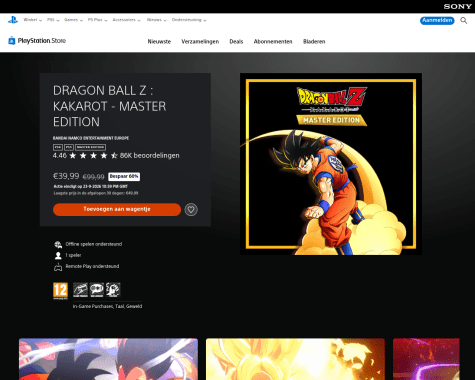Open the Nieuwste store tab
Image resolution: width=475 pixels, height=380 pixels.
[159, 42]
